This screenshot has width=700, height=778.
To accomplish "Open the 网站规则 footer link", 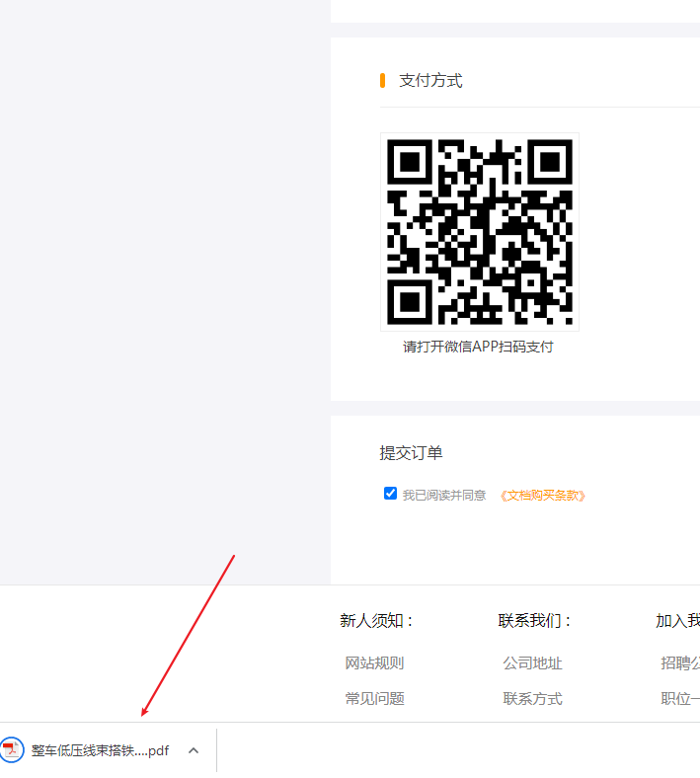I will click(x=374, y=662).
